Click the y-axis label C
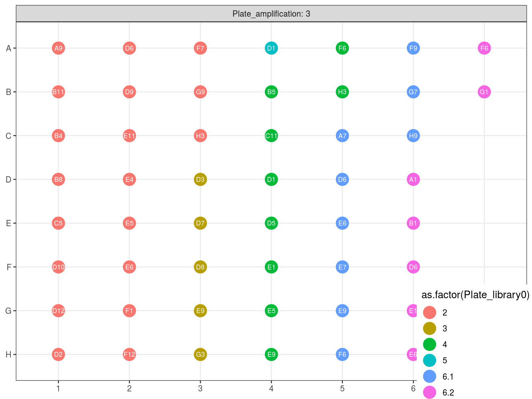The width and height of the screenshot is (532, 399). 9,136
